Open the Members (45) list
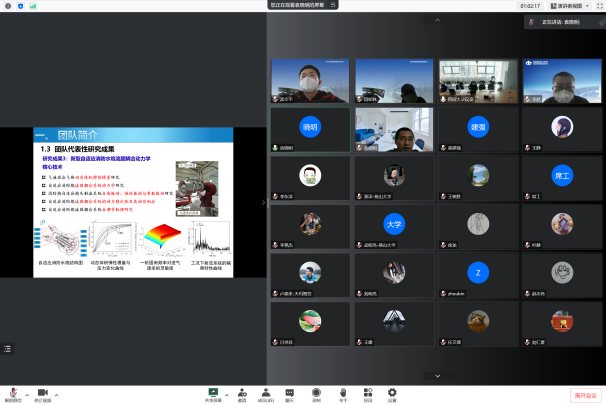606x405 pixels. (x=266, y=395)
